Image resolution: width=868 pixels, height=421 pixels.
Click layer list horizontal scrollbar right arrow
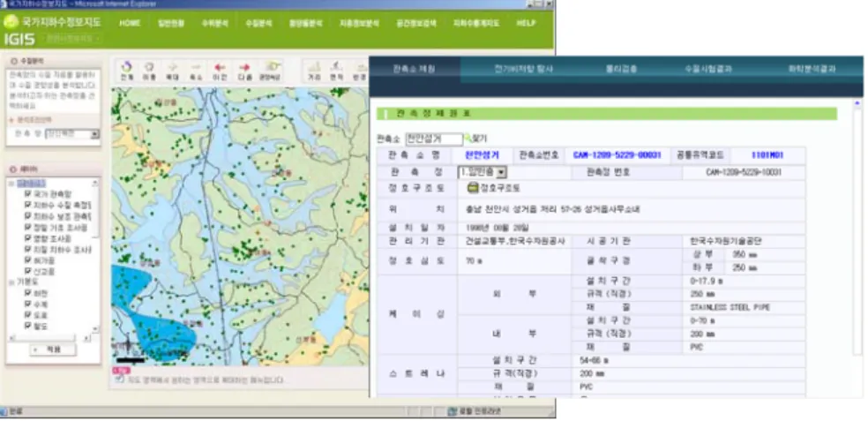tap(87, 338)
